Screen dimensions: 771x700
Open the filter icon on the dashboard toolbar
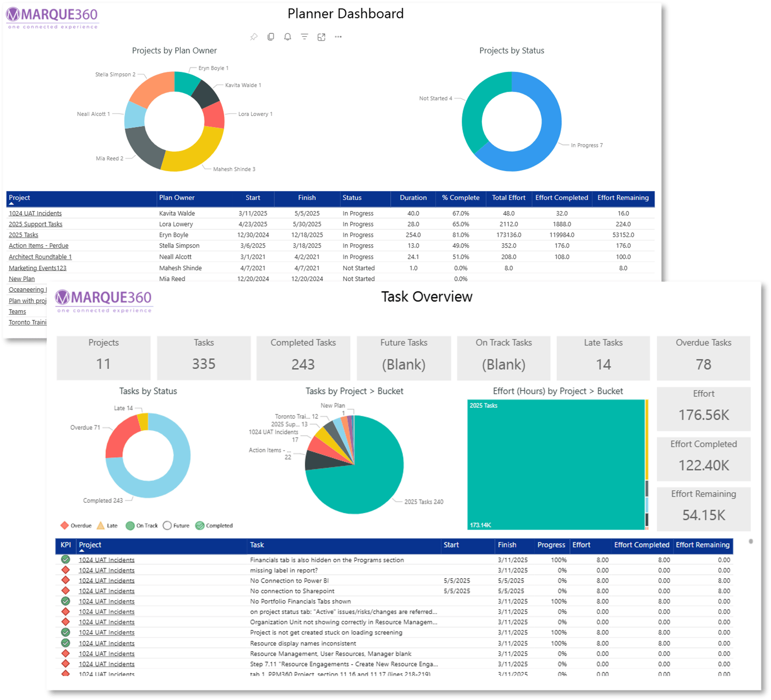click(305, 37)
